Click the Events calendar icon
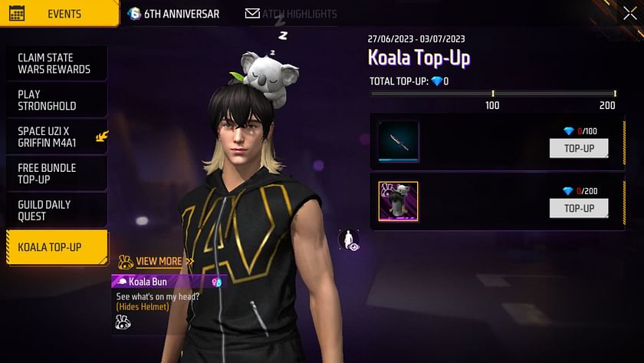Screen dimensions: 644x363 17,13
